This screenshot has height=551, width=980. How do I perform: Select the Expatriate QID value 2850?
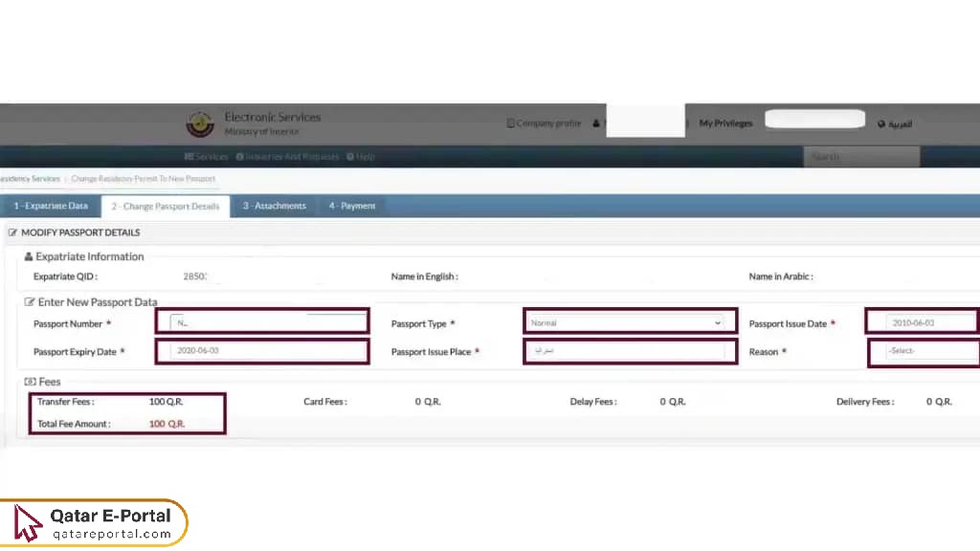point(195,276)
